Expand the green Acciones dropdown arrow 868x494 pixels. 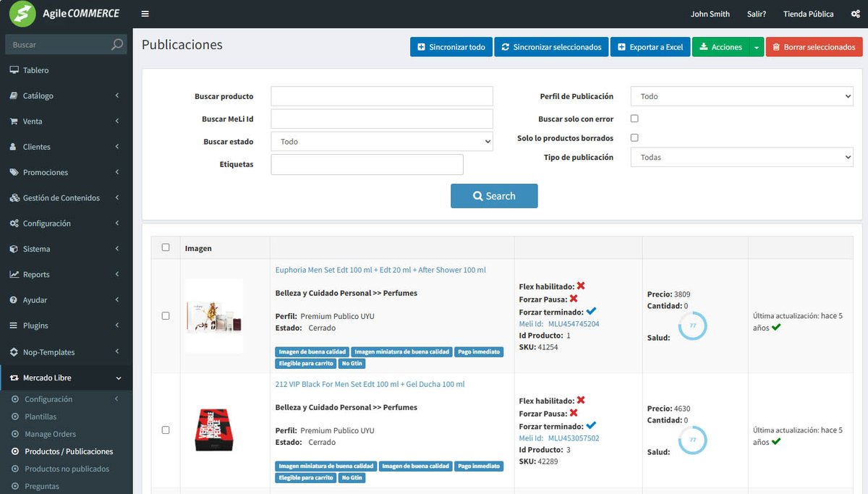click(756, 46)
